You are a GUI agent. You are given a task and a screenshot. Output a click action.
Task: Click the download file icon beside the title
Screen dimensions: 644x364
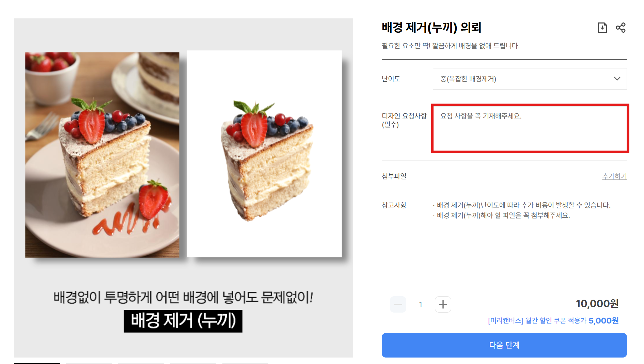click(x=602, y=28)
